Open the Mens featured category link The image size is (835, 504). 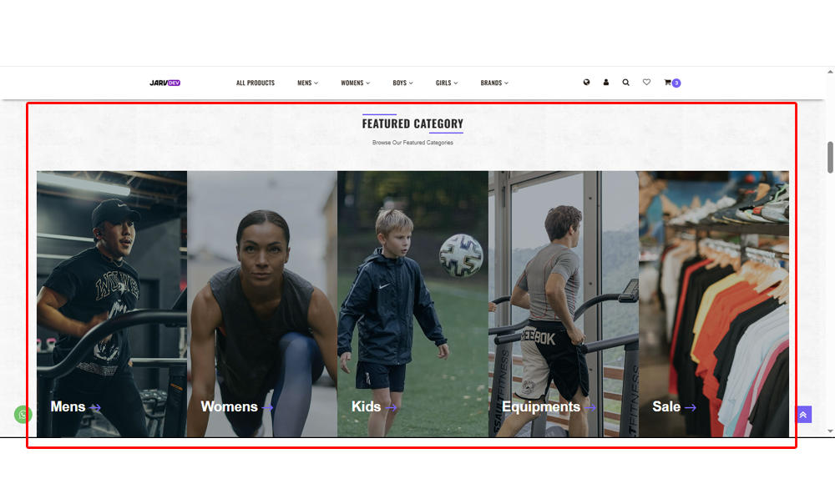coord(75,406)
